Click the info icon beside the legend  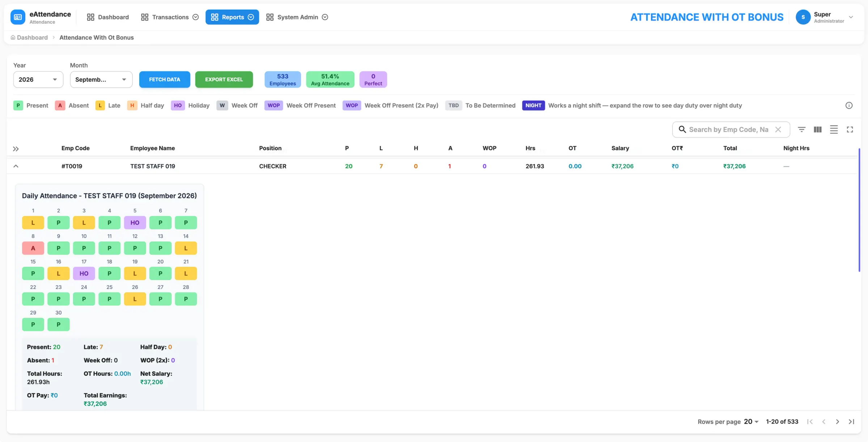click(x=849, y=106)
